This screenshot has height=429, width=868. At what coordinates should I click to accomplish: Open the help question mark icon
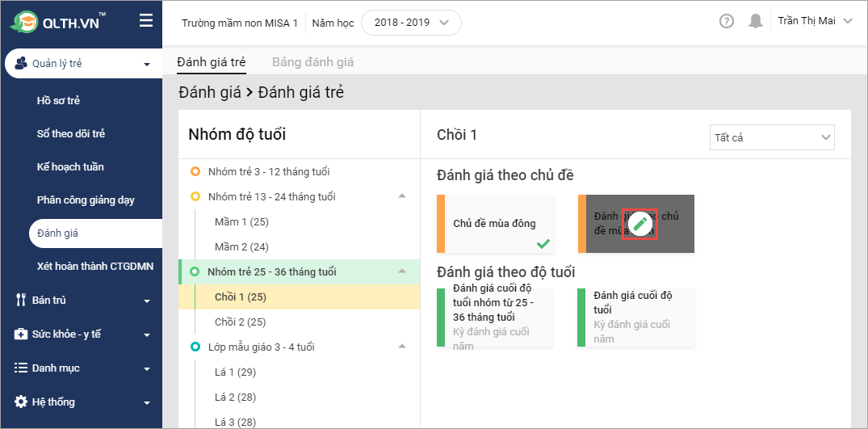point(727,22)
